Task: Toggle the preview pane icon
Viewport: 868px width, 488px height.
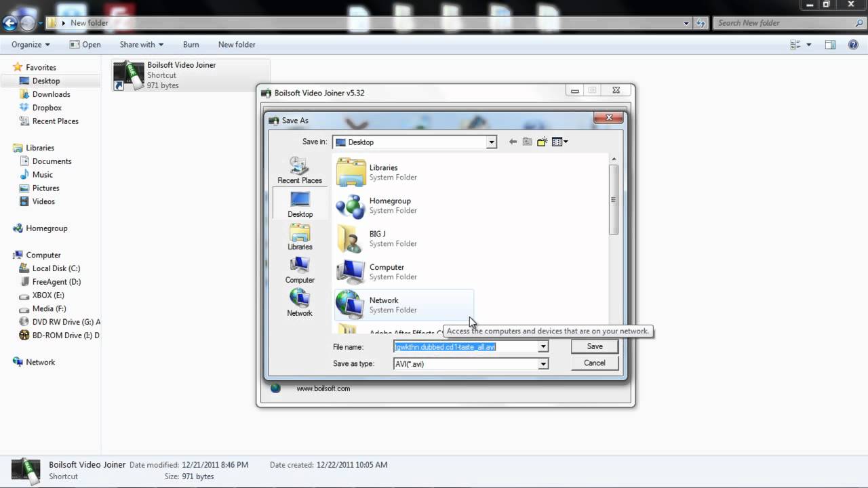Action: point(830,45)
